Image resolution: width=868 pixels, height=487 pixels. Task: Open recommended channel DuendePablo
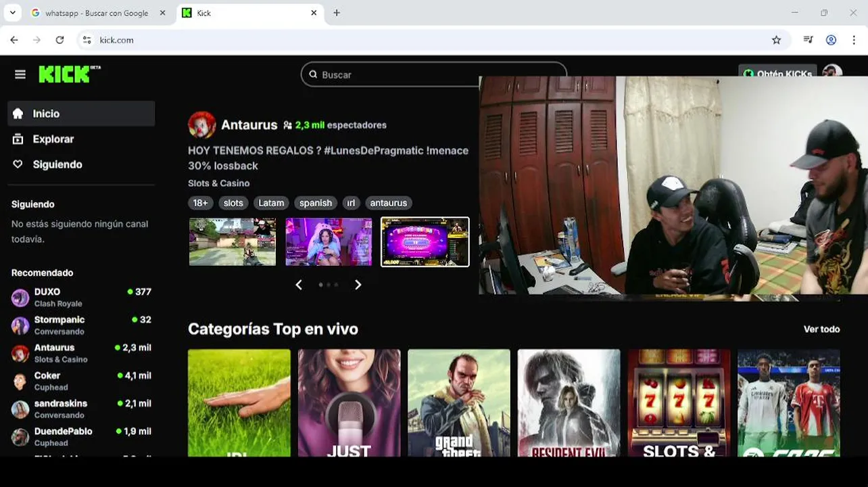[x=81, y=437]
